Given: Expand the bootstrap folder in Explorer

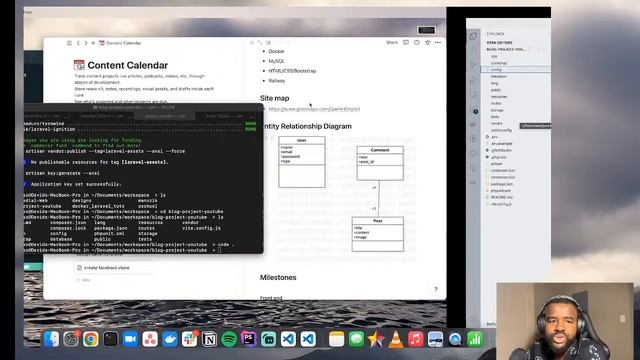Looking at the screenshot, I should [x=499, y=63].
